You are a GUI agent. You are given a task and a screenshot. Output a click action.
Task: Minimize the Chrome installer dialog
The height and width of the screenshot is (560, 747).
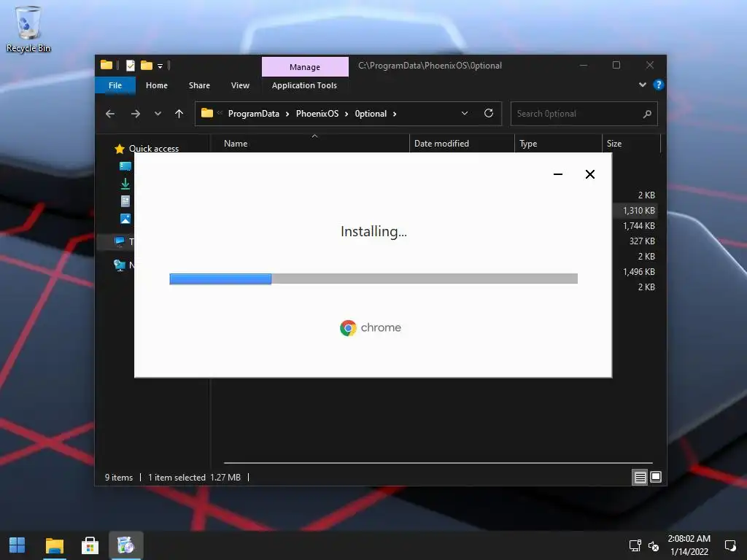558,174
